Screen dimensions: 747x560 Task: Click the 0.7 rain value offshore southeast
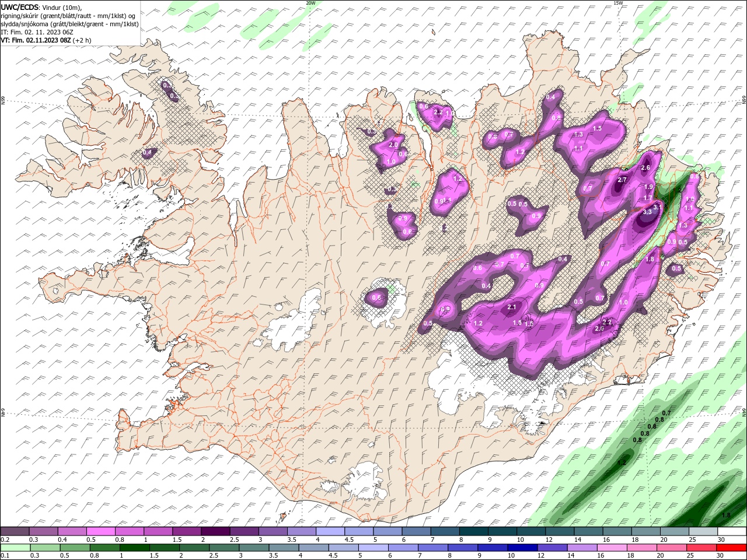tap(666, 413)
